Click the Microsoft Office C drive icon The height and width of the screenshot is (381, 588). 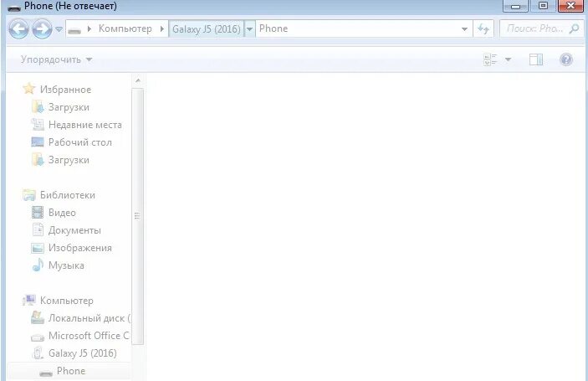tap(38, 337)
